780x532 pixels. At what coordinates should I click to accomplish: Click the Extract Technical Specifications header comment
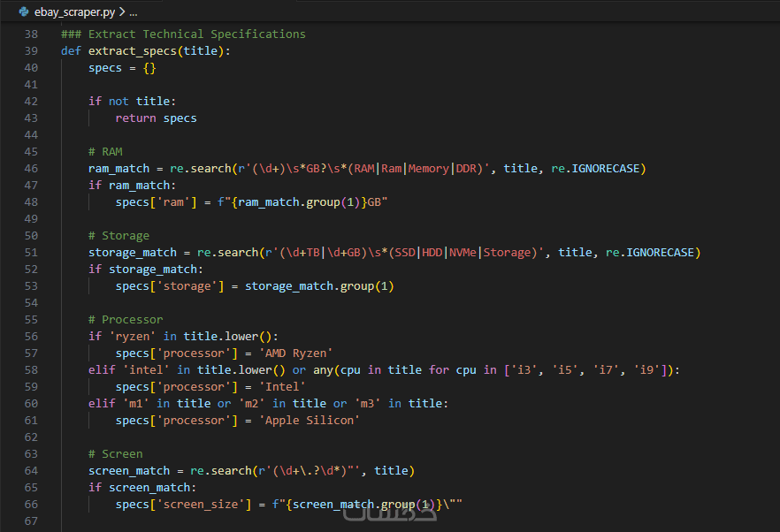tap(183, 34)
